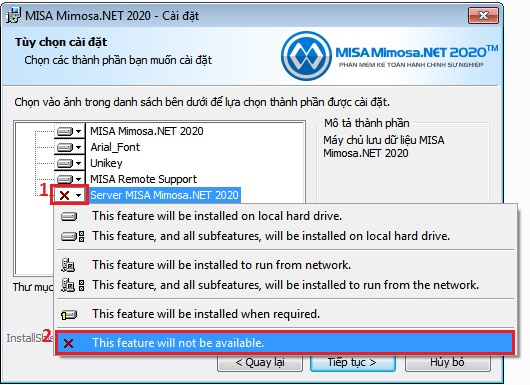Image resolution: width=530 pixels, height=385 pixels.
Task: Click the network with subfeatures icon in menu
Action: [x=72, y=285]
